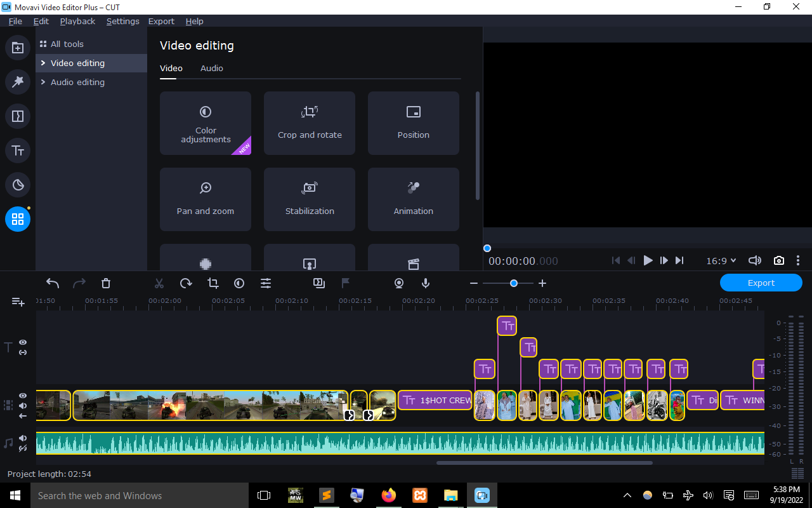Take a snapshot with the camera icon
The height and width of the screenshot is (508, 812).
click(778, 260)
